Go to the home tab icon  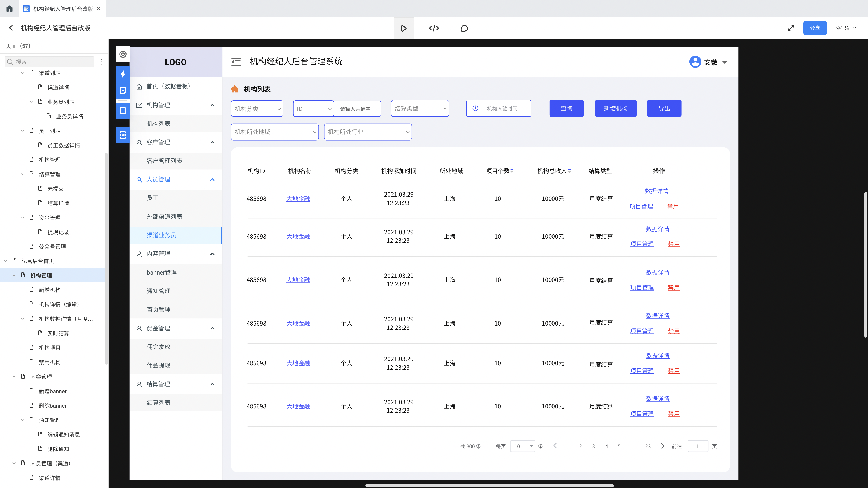tap(9, 8)
